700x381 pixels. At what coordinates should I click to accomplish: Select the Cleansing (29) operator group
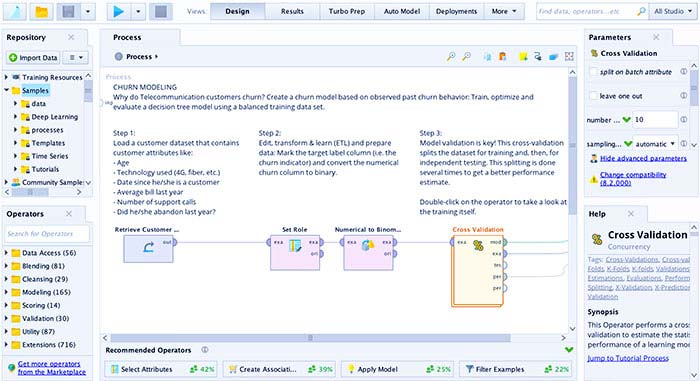click(x=45, y=279)
